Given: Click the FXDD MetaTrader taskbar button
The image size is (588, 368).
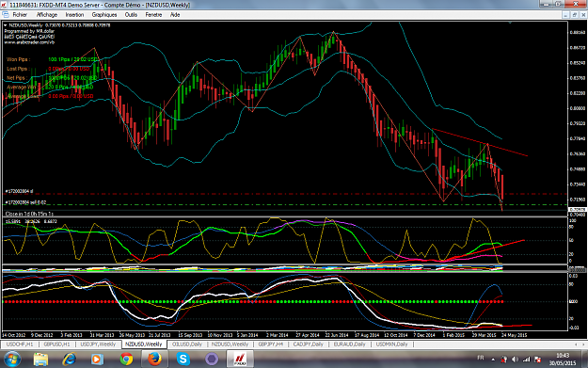Looking at the screenshot, I should [x=240, y=359].
